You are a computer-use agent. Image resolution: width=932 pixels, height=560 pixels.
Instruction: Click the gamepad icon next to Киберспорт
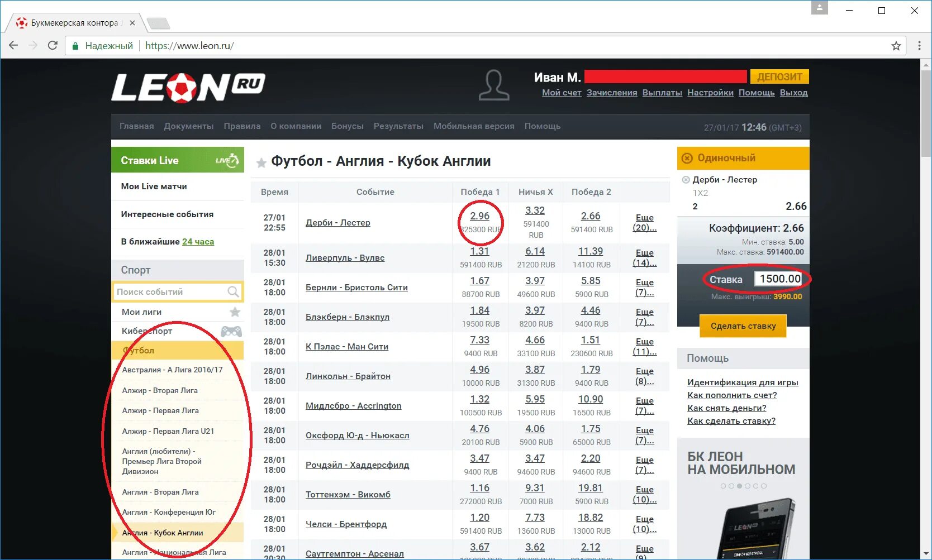[231, 331]
